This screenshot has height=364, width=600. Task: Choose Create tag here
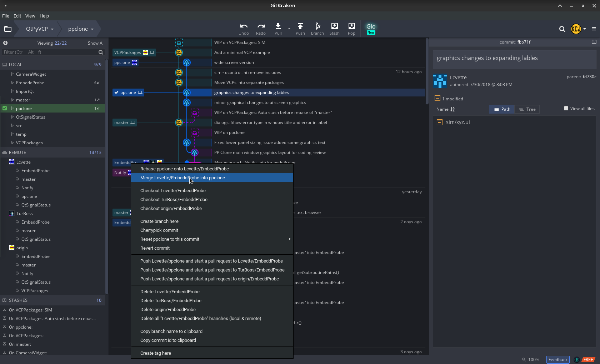coord(212,353)
